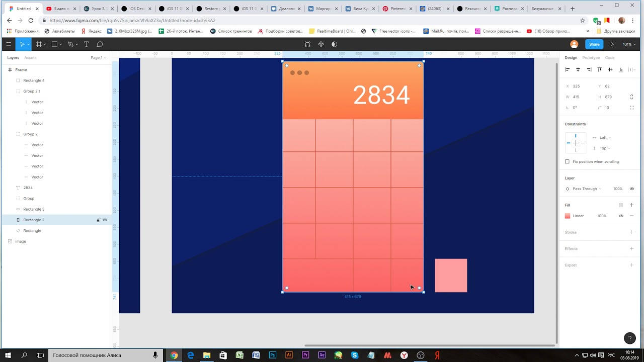Align selection vertical centers
Viewport: 644px width, 362px height.
(x=610, y=70)
